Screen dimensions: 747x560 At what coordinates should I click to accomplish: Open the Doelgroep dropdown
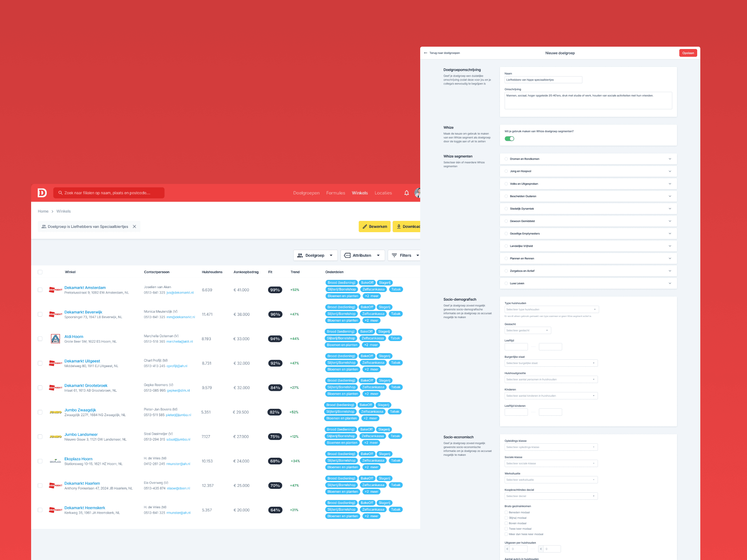click(x=315, y=255)
